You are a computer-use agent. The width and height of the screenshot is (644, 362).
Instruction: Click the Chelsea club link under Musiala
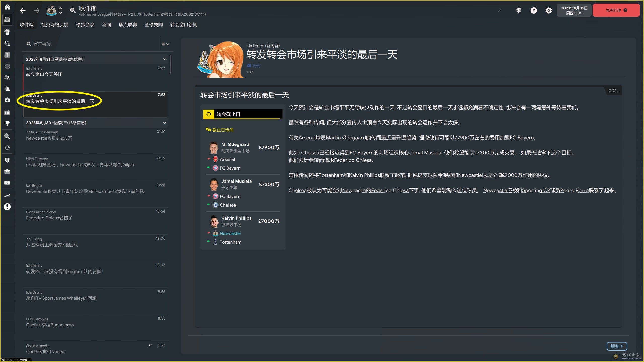click(228, 205)
